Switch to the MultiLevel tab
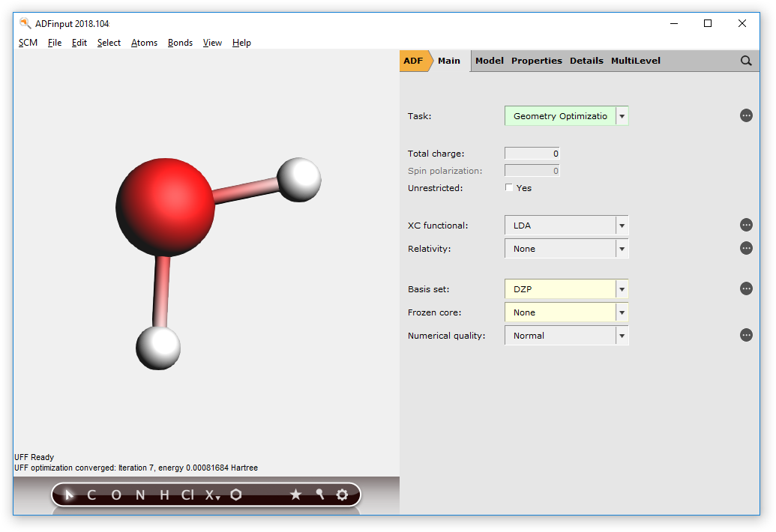Viewport: 776px width, 532px height. [x=636, y=61]
